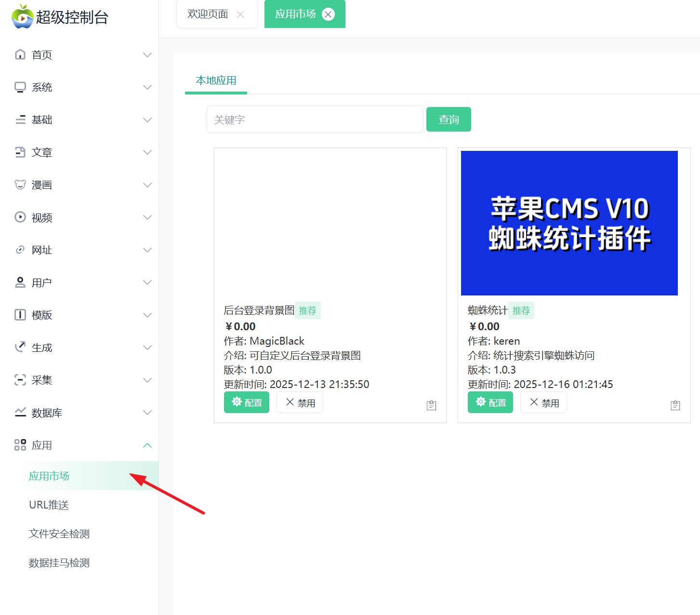700x615 pixels.
Task: Focus the 关键字 search input field
Action: 315,120
